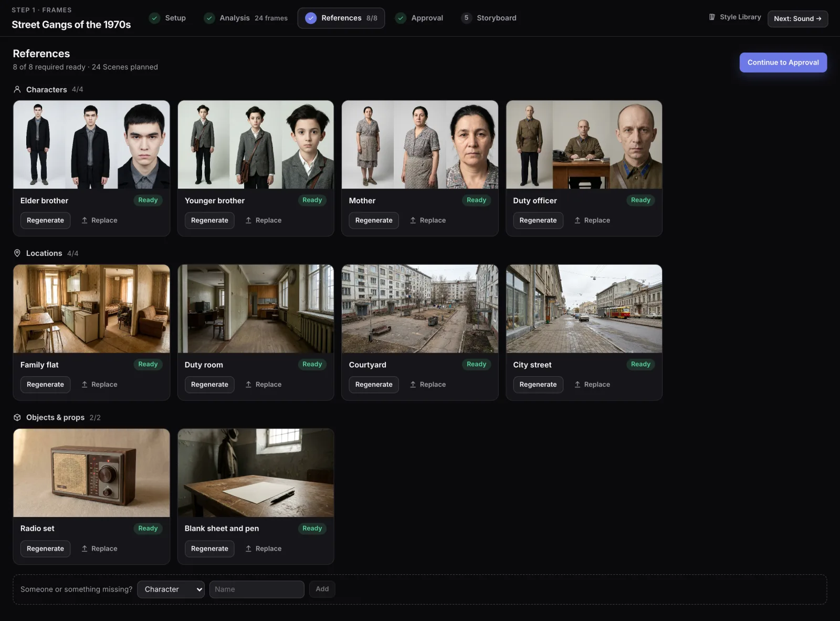Click the upload icon beside Family flat Replace
The width and height of the screenshot is (840, 621).
pos(85,385)
